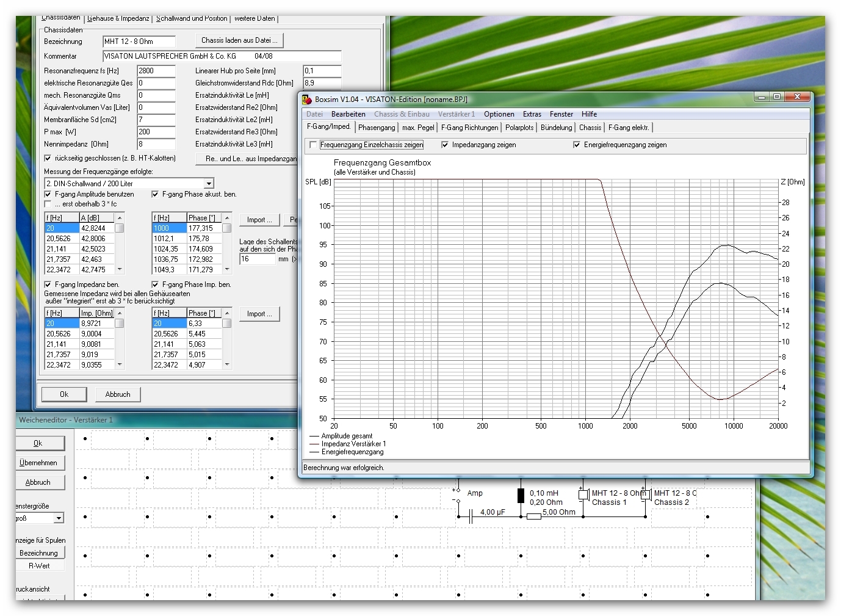Open the DIN-Schallwand / 200 Liter dropdown
841x616 pixels.
[209, 184]
